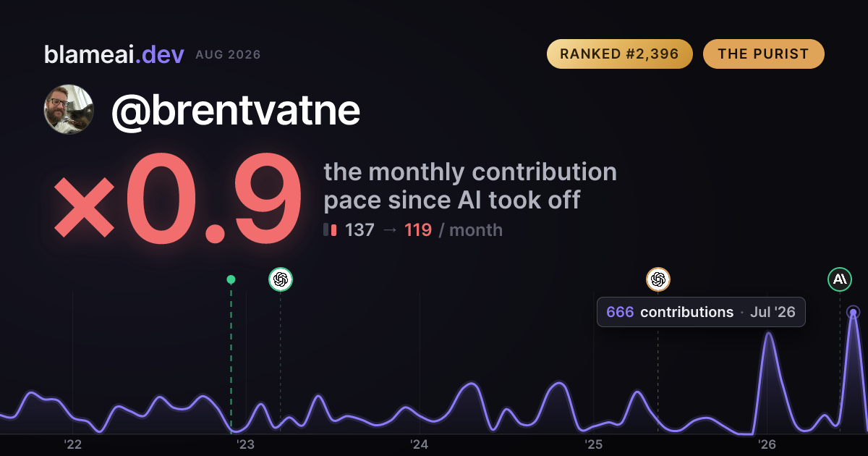This screenshot has width=868, height=456.
Task: Click the AUG 2026 date label
Action: point(228,55)
